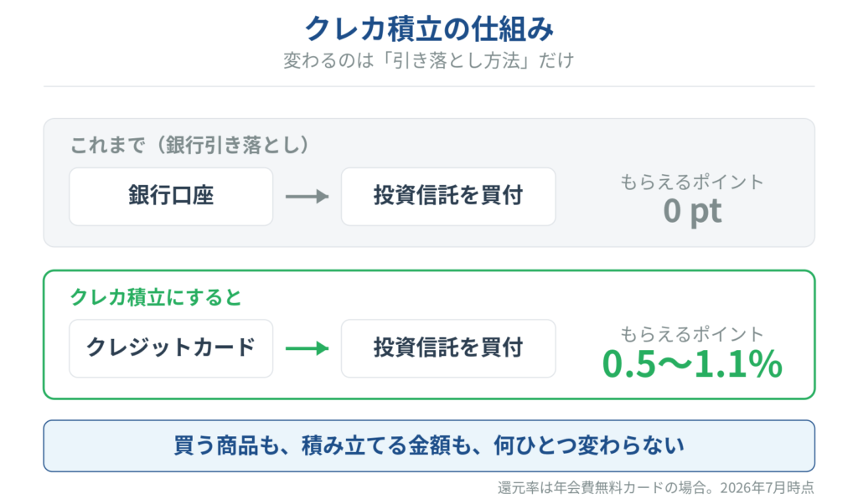Screen dimensions: 858x504
Task: Click the title クレカ積立の仕組み
Action: (x=429, y=29)
